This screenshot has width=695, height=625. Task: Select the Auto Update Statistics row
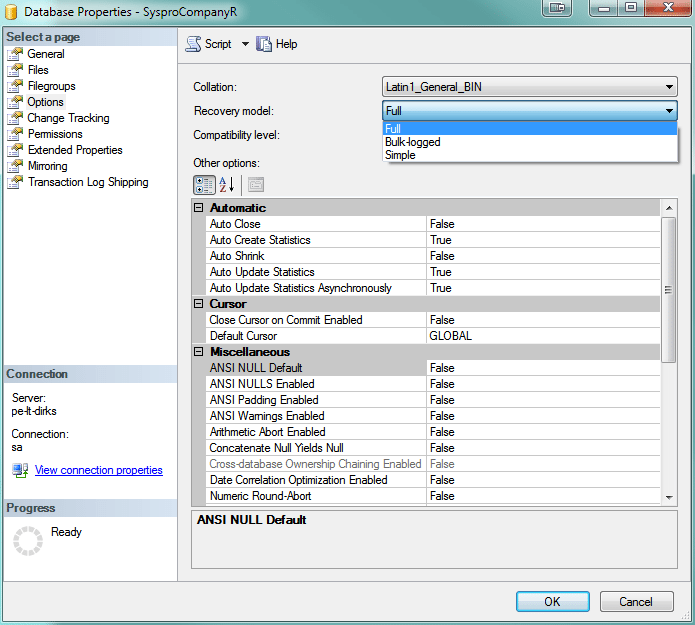(433, 272)
